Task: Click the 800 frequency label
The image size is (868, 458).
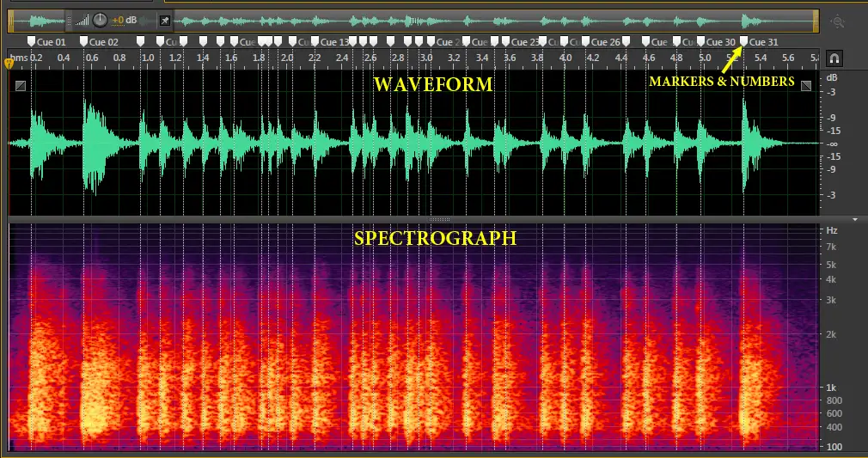Action: (834, 400)
